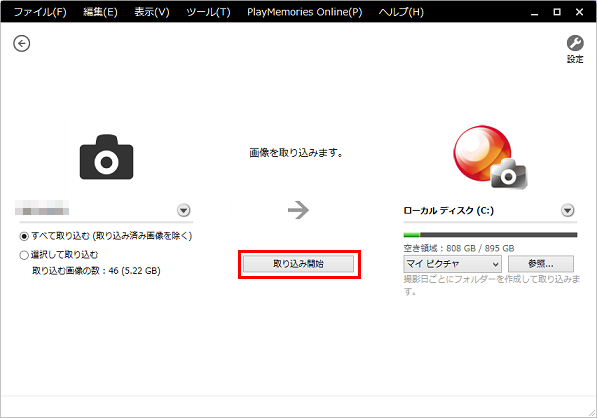Click the 空き領域 : 808 GB / 895 GB text
Screen dimensions: 597x418
(x=459, y=249)
